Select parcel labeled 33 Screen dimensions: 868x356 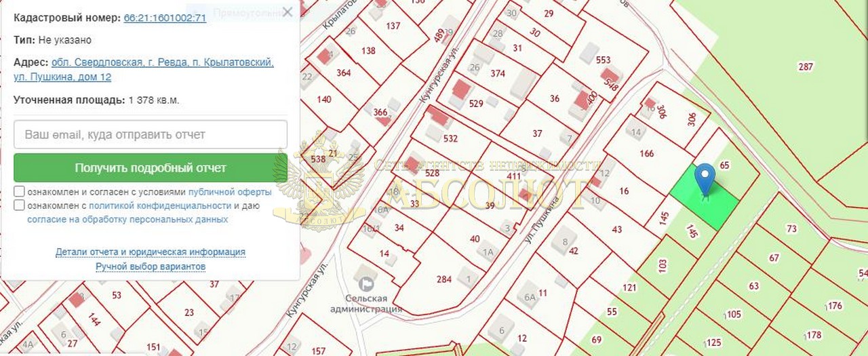(414, 202)
